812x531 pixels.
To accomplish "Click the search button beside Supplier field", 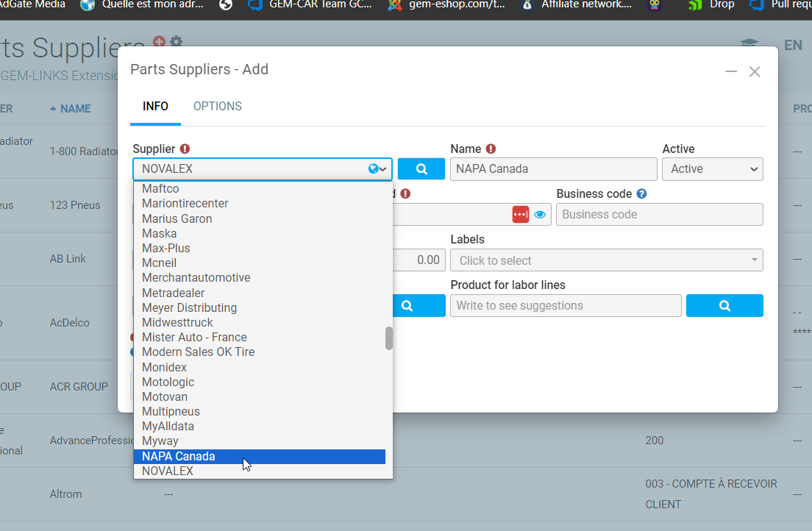I will point(421,168).
